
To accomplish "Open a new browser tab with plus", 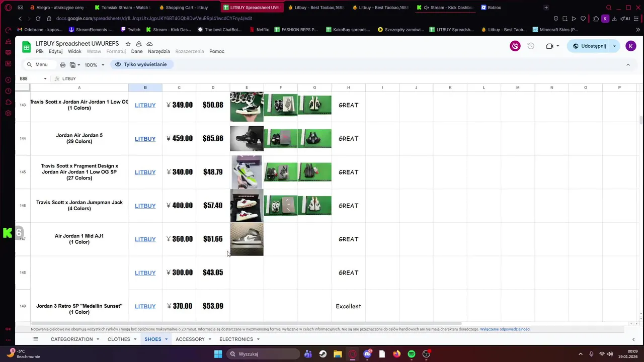I will (546, 8).
